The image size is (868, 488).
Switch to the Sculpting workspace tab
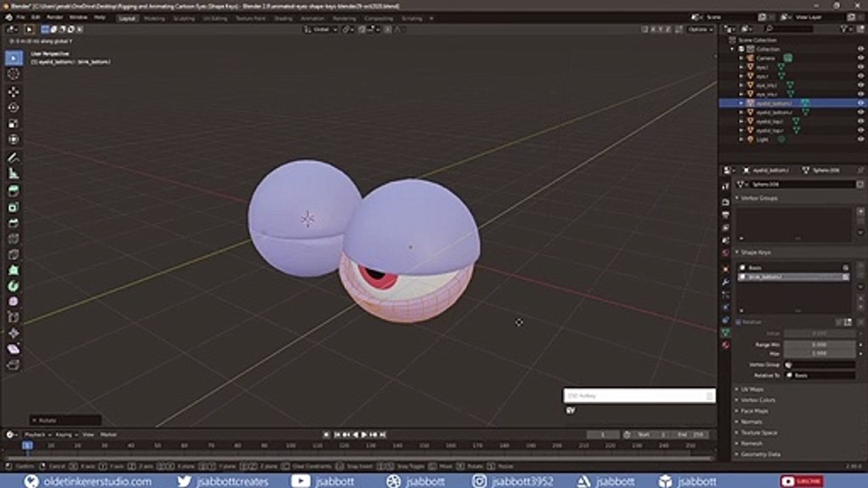184,18
